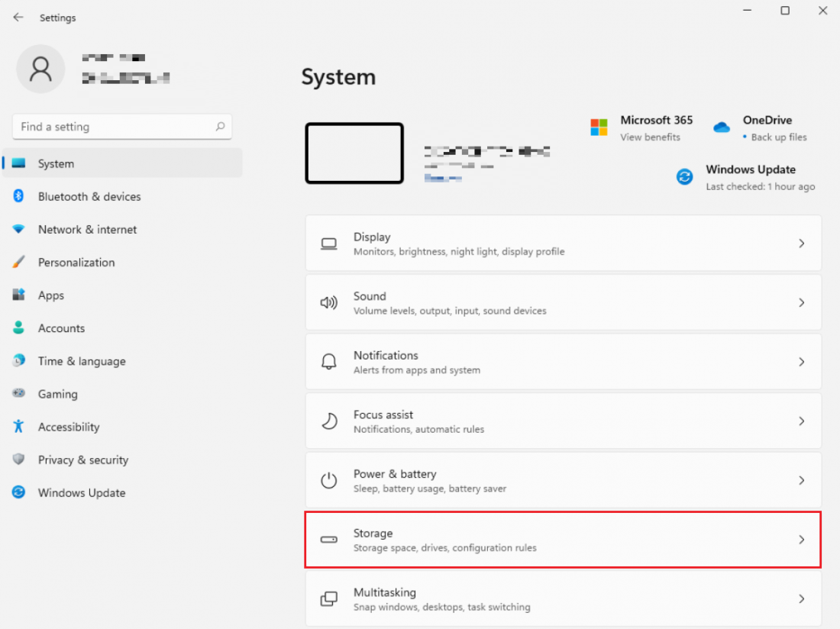840x629 pixels.
Task: Open Network & internet settings
Action: coord(87,229)
